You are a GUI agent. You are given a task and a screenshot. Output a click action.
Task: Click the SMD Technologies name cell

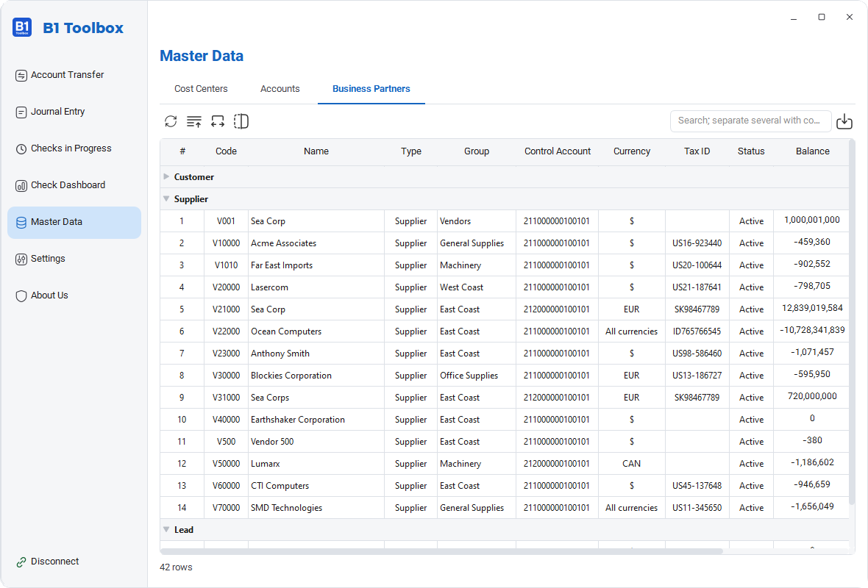tap(316, 508)
